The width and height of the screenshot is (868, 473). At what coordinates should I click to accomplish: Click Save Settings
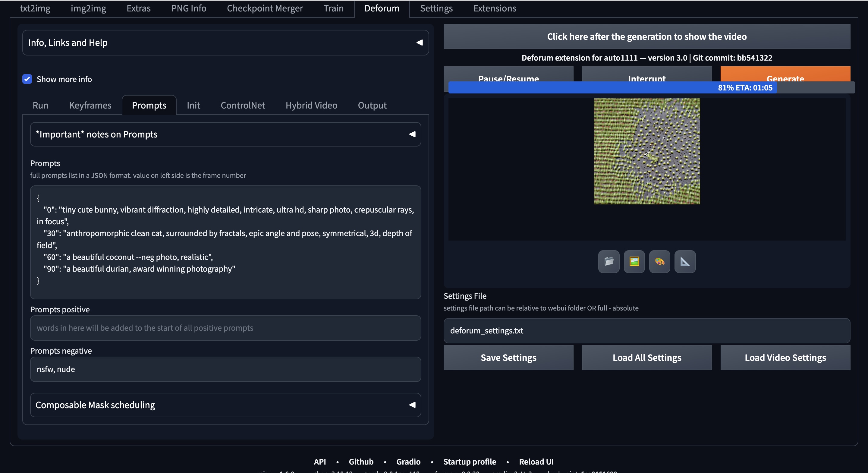pos(508,357)
